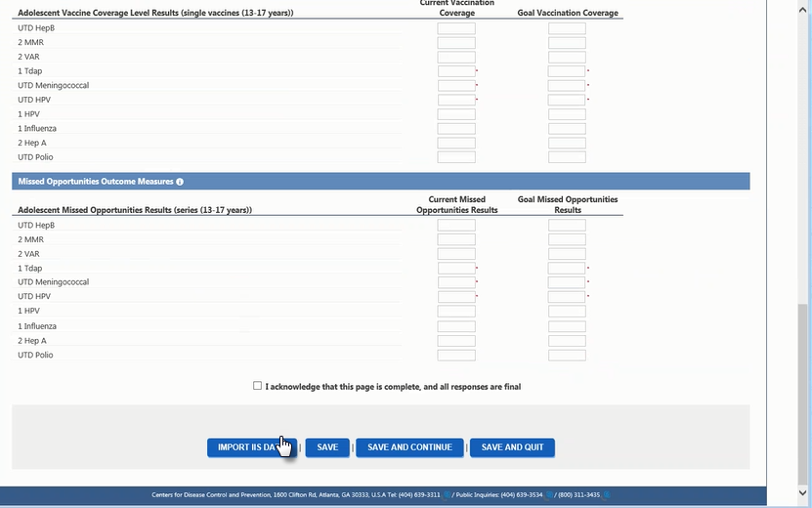Click scrollbar down arrow
The width and height of the screenshot is (812, 508).
pos(802,492)
